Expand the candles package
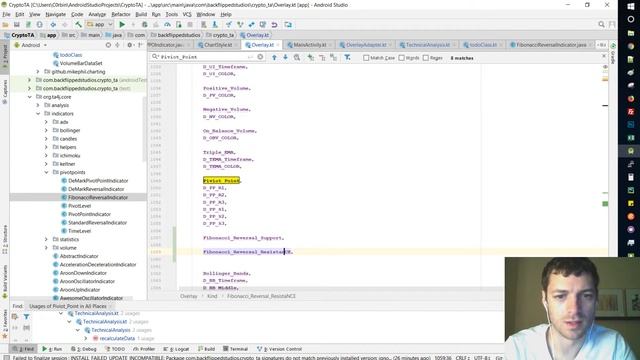The image size is (640, 360). click(46, 139)
